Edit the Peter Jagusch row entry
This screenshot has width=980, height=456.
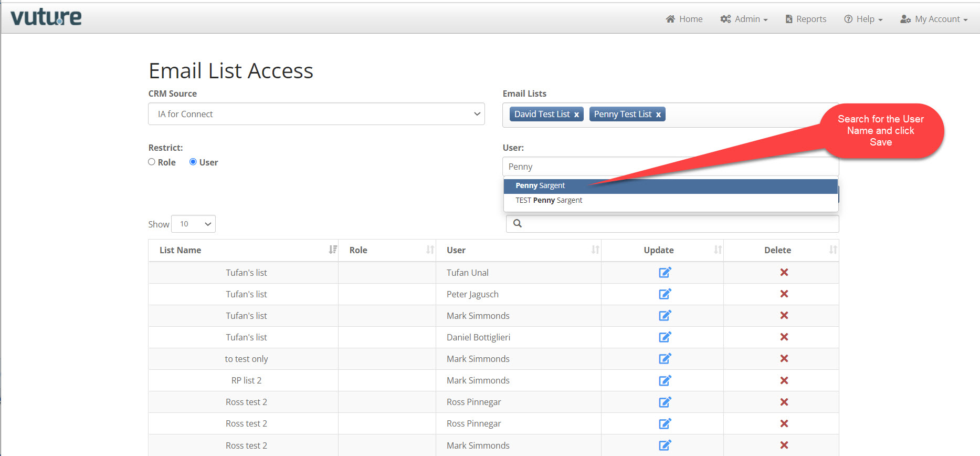pos(665,294)
